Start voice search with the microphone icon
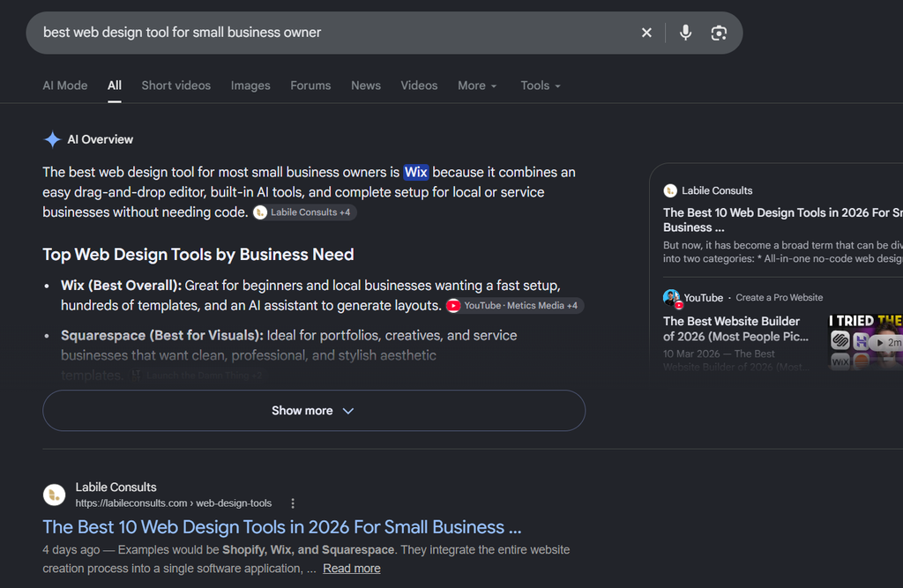The width and height of the screenshot is (903, 588). click(685, 33)
